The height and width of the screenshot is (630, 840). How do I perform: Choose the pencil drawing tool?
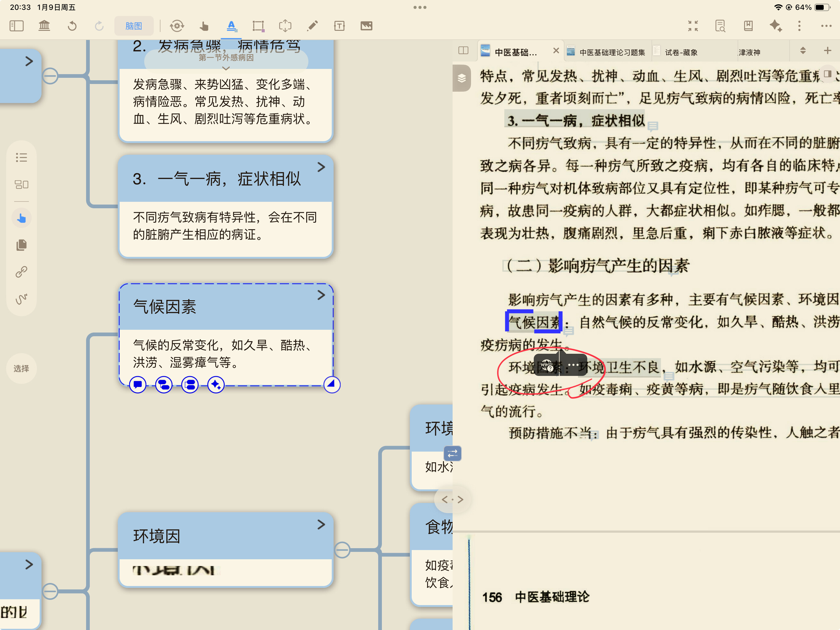pos(312,26)
